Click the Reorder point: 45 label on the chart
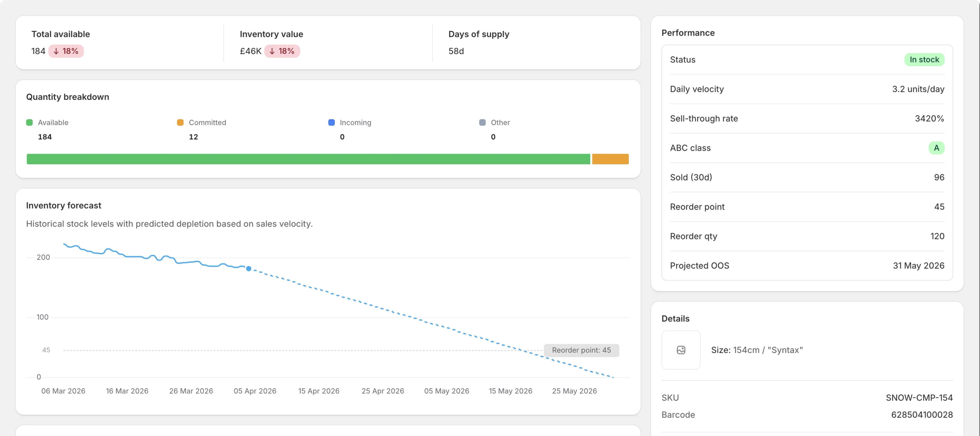 pos(581,350)
